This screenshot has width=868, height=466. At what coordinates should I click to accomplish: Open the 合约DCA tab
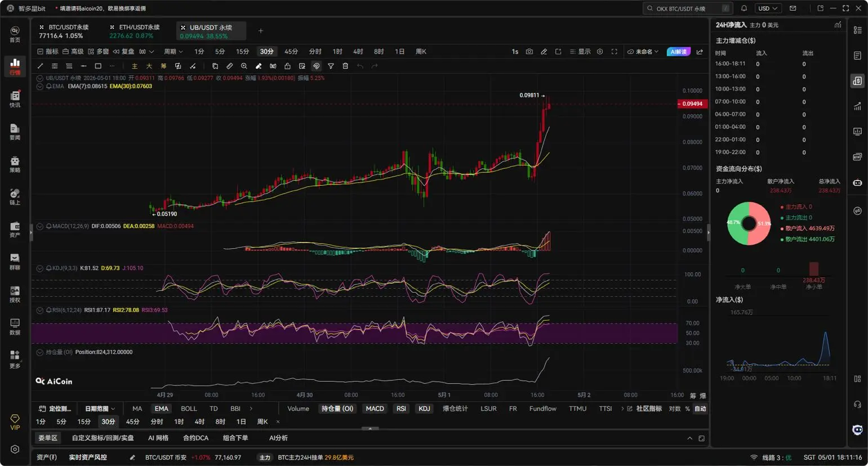click(195, 438)
